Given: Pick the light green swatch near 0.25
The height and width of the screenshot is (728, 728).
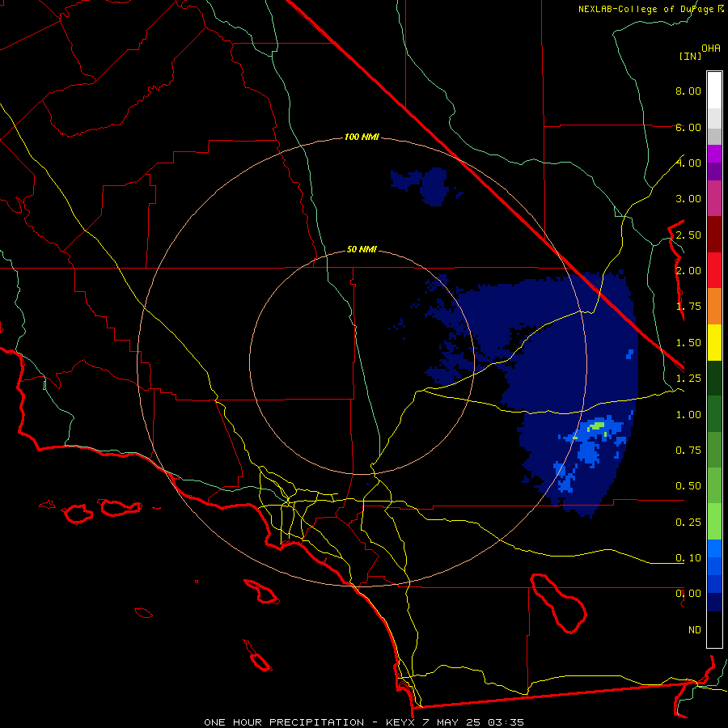Looking at the screenshot, I should point(714,522).
